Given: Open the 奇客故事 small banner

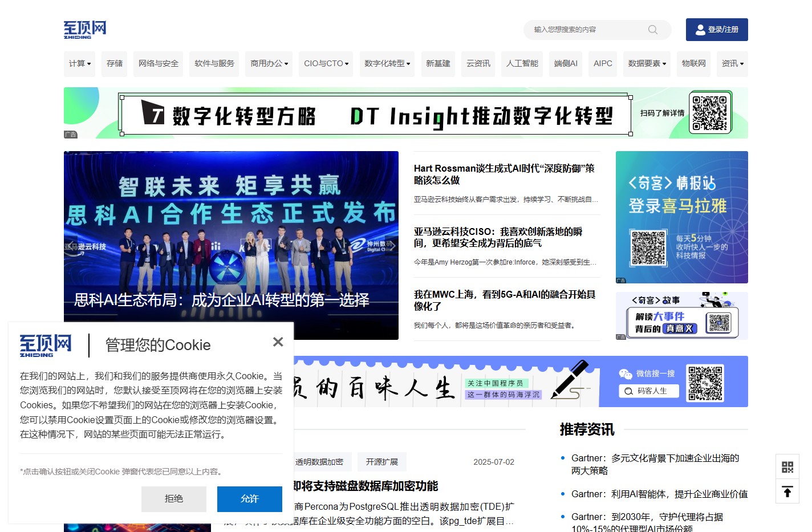Looking at the screenshot, I should click(x=682, y=316).
